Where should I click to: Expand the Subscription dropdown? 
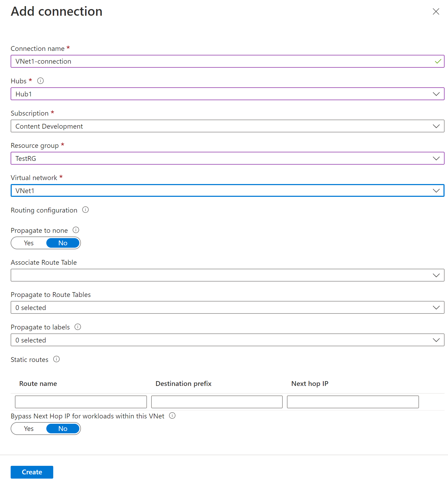coord(227,126)
